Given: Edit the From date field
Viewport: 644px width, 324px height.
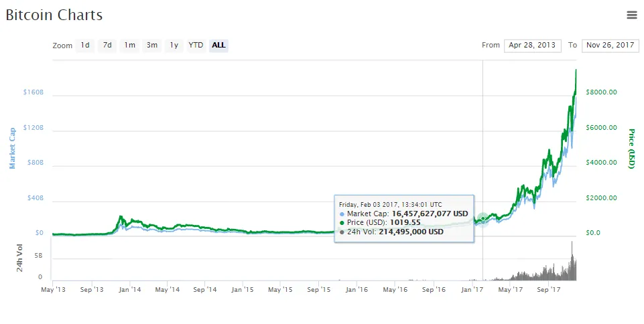Looking at the screenshot, I should tap(533, 45).
